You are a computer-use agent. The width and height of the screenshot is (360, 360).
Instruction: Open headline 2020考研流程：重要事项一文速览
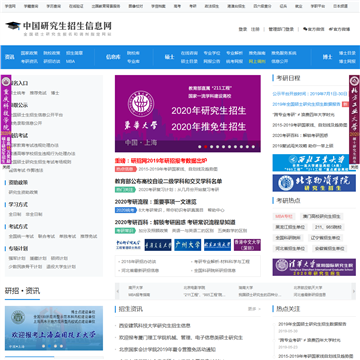tap(156, 202)
